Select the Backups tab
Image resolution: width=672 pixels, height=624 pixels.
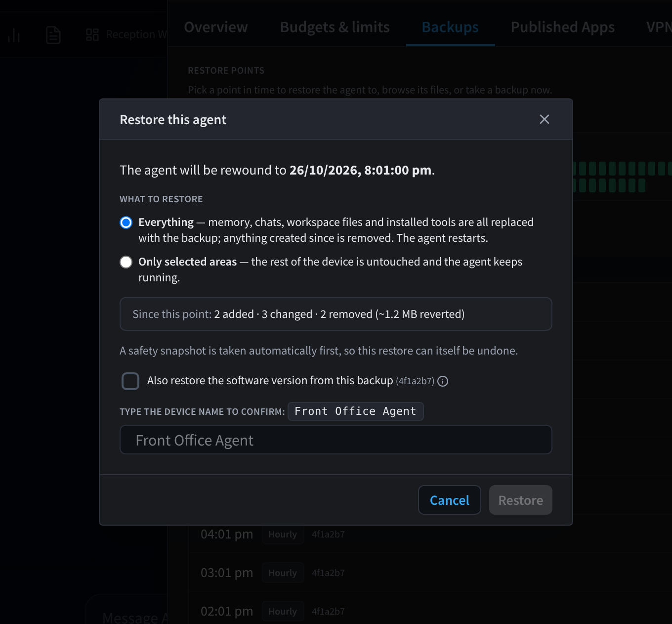(450, 27)
